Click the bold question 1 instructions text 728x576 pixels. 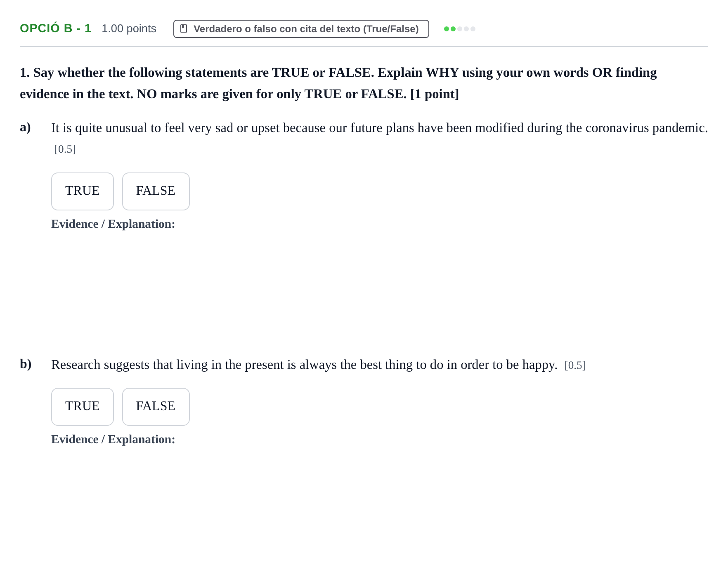(x=338, y=83)
